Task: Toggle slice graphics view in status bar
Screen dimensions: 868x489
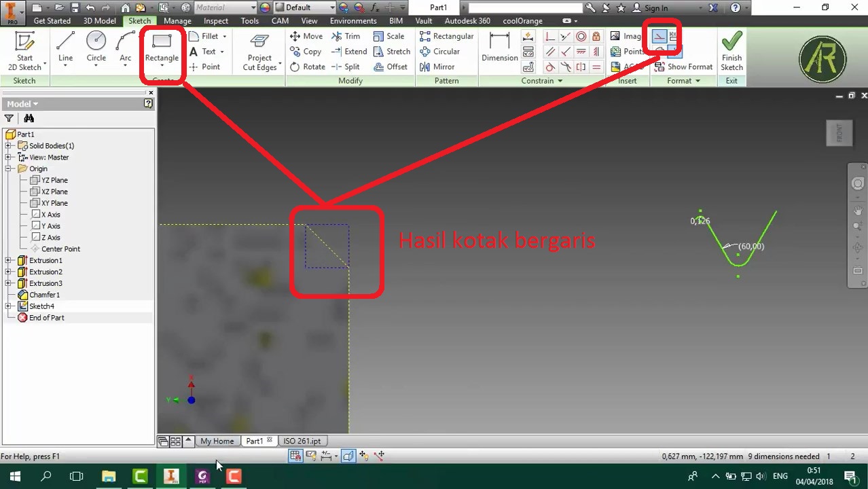Action: point(348,456)
